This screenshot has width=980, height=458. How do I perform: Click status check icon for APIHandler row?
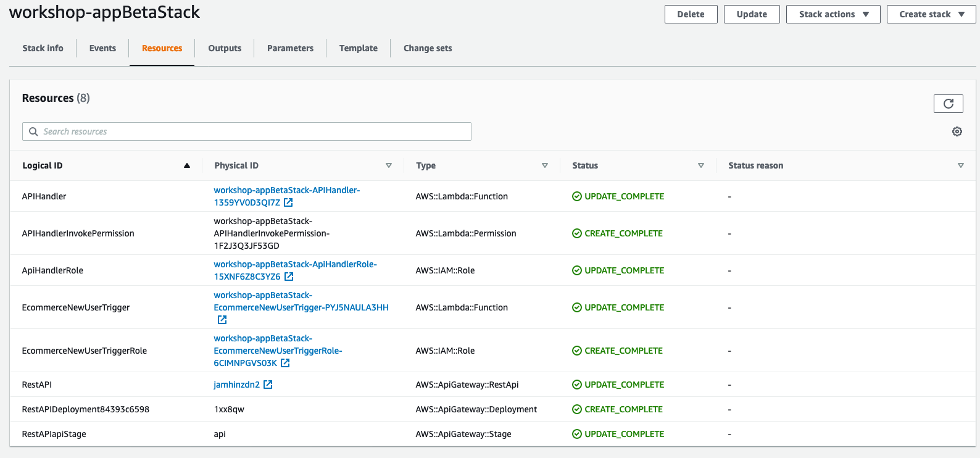pos(577,196)
